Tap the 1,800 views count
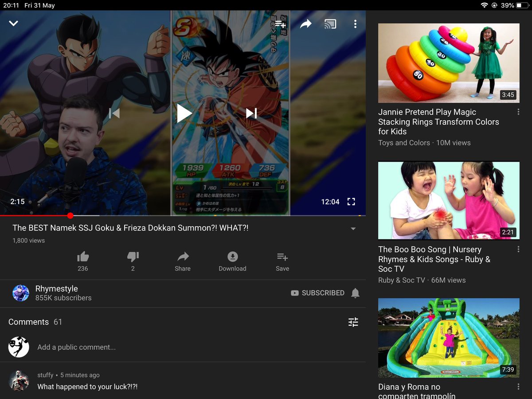 click(x=28, y=241)
